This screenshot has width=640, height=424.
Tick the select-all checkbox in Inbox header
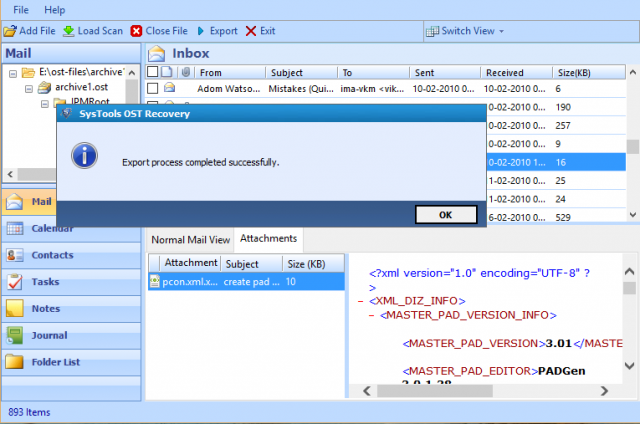click(152, 72)
